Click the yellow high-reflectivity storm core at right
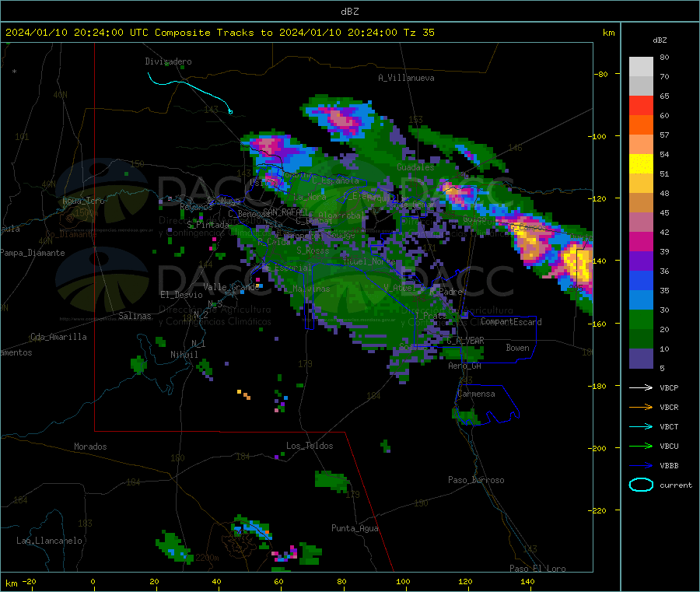This screenshot has height=592, width=700. point(578,262)
